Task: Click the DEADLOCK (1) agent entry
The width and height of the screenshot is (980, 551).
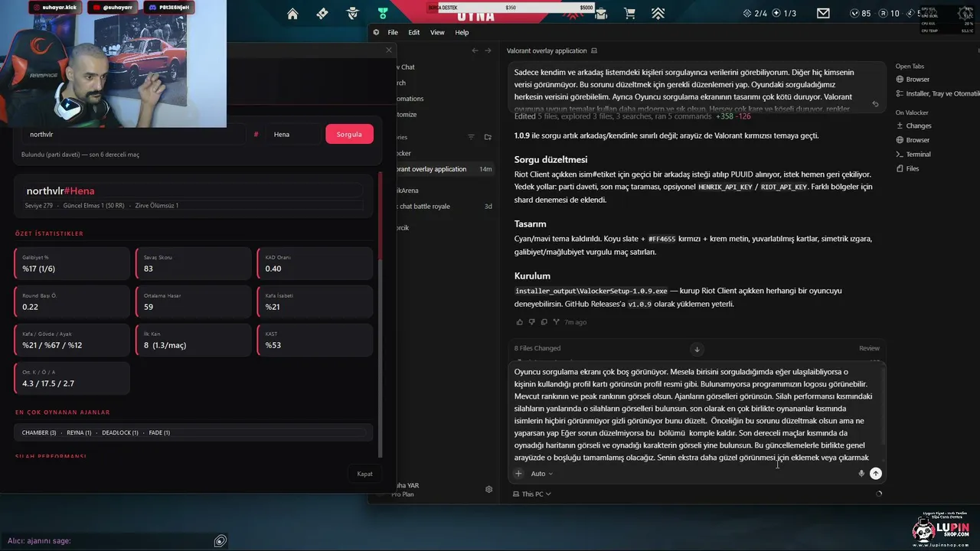Action: 120,432
